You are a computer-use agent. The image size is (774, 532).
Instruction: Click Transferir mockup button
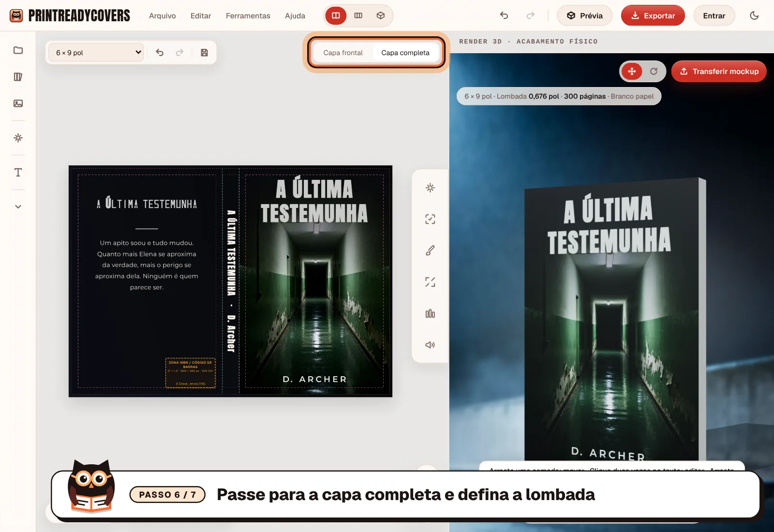719,71
